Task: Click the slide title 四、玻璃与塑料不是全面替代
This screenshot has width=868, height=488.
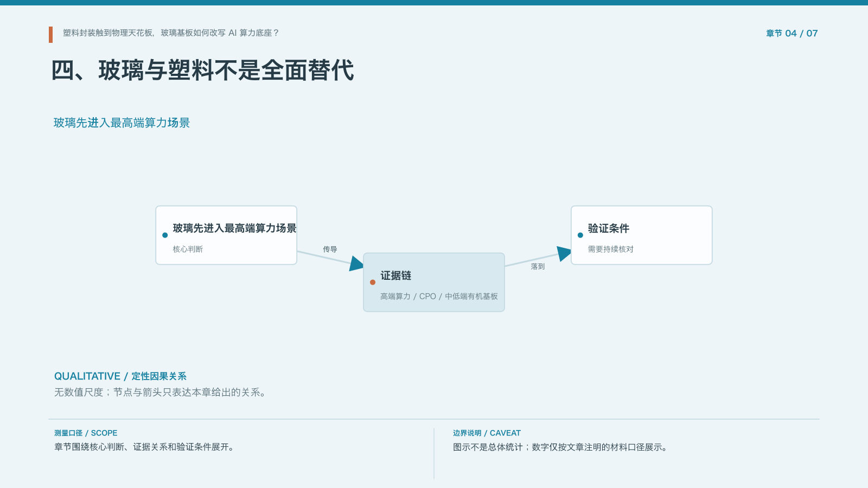Action: tap(202, 70)
